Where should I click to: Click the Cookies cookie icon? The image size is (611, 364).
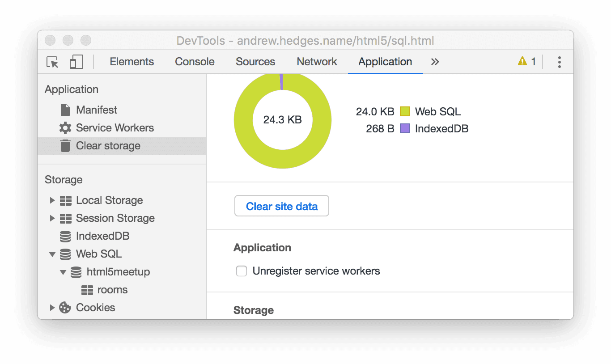pyautogui.click(x=64, y=308)
